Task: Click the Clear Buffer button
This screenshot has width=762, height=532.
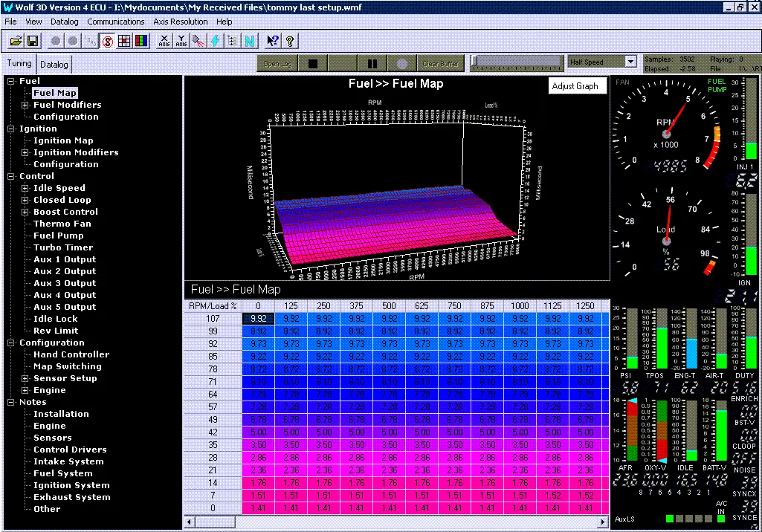Action: coord(440,64)
